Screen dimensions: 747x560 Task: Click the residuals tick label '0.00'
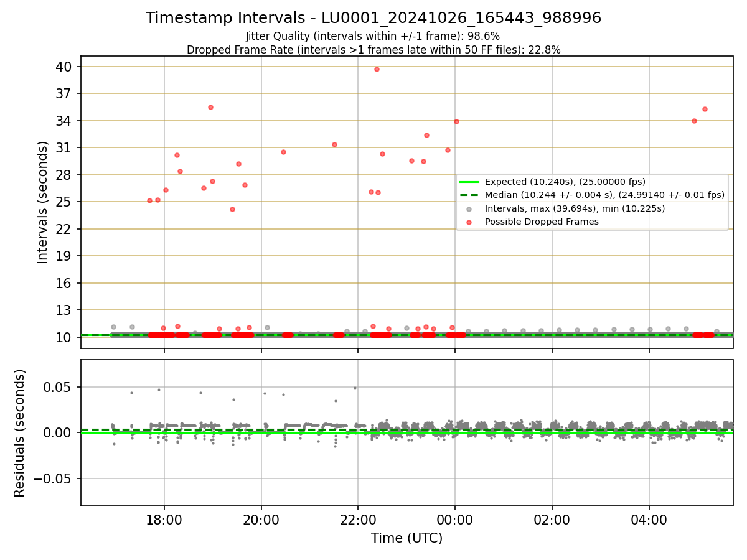pos(59,432)
